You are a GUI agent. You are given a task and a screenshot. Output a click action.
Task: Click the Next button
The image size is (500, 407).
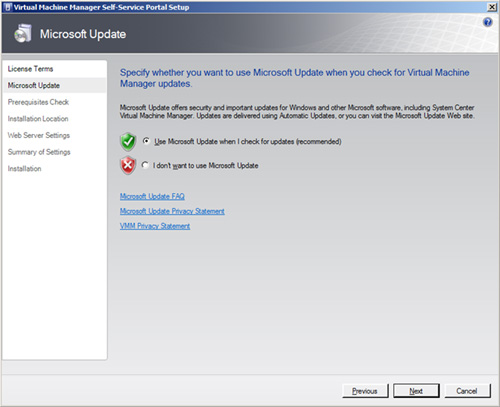[416, 391]
